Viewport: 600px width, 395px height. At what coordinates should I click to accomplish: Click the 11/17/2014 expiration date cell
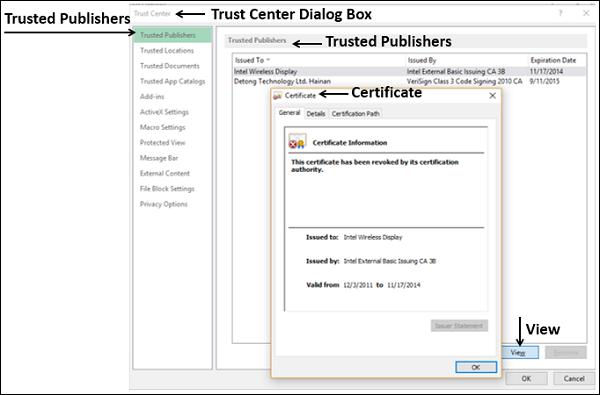[x=546, y=71]
